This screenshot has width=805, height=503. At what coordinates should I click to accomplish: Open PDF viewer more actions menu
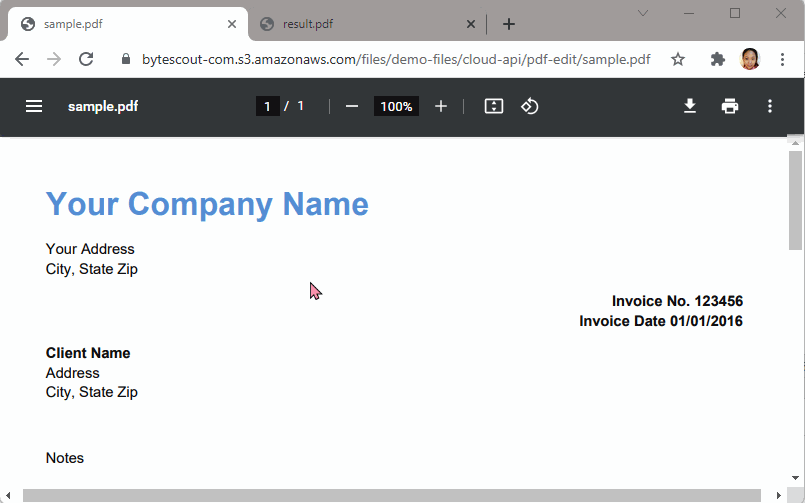pyautogui.click(x=770, y=106)
